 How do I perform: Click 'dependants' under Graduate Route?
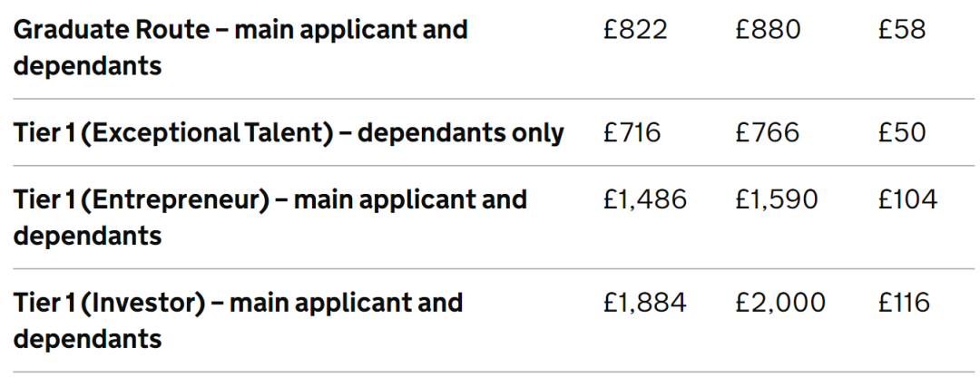coord(87,65)
